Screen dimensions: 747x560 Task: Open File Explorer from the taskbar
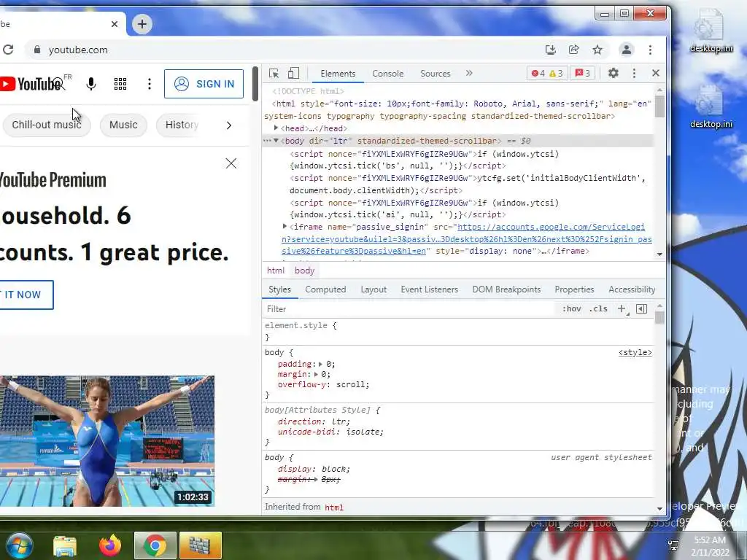65,545
